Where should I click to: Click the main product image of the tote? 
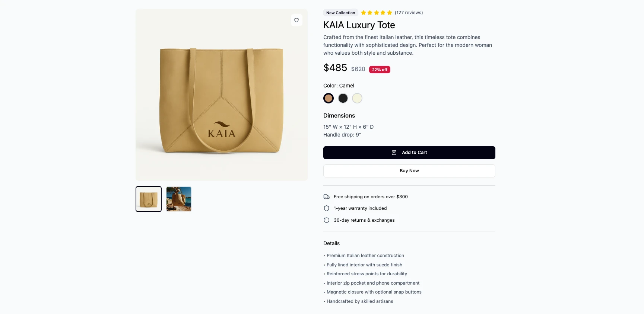[221, 94]
